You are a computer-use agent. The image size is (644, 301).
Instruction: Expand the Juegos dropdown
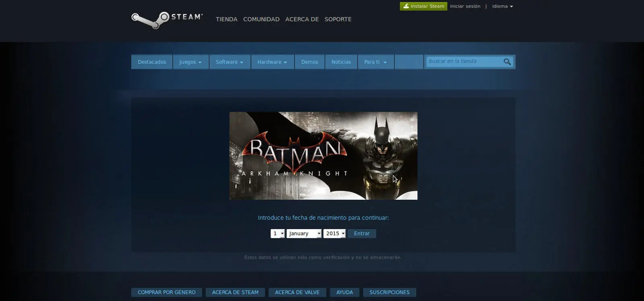pyautogui.click(x=190, y=62)
